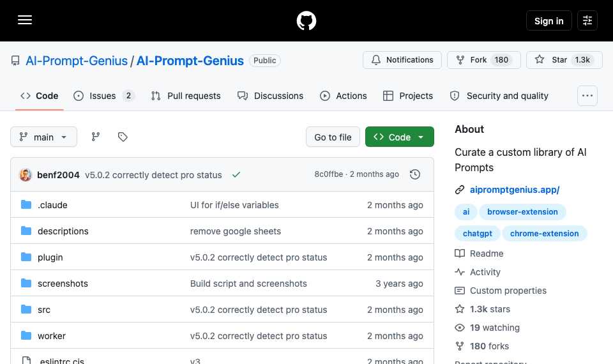Switch to the Issues tab

(x=104, y=96)
